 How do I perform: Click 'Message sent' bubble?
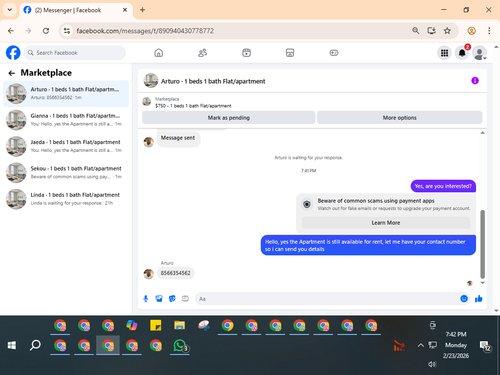tap(178, 138)
